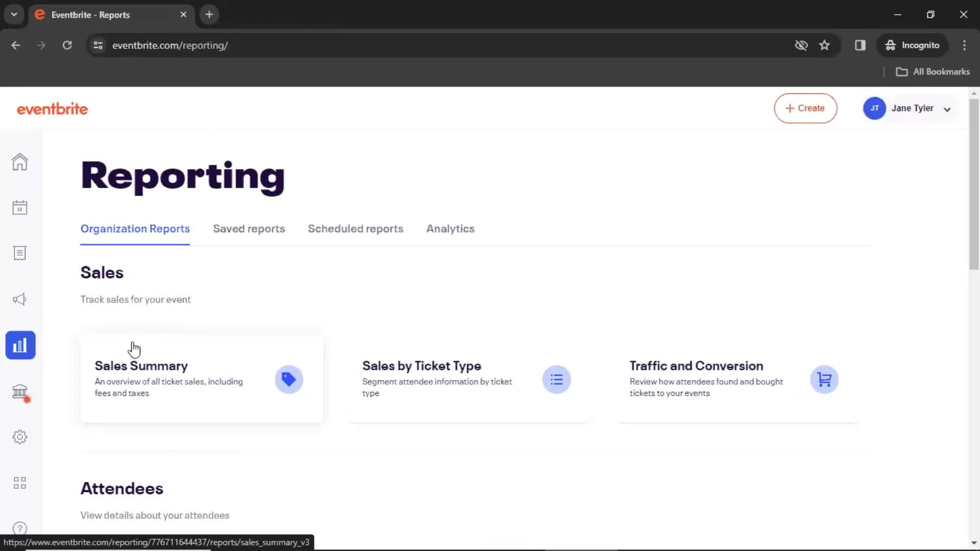Image resolution: width=980 pixels, height=551 pixels.
Task: Click the 'Track sales for your event' text
Action: [135, 299]
